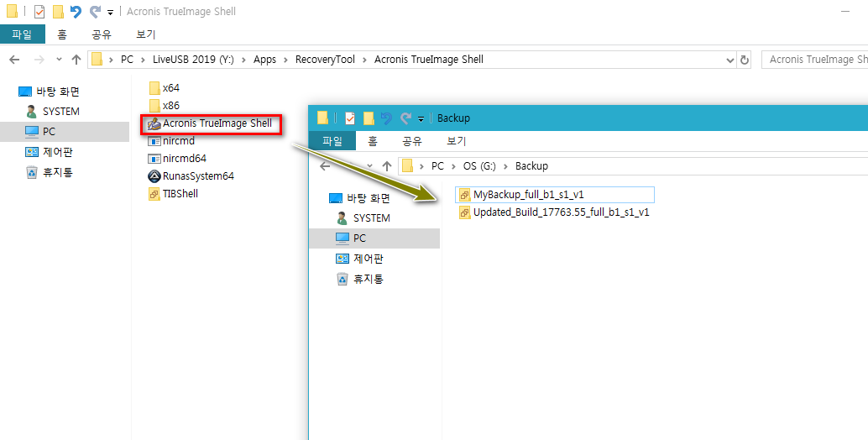The width and height of the screenshot is (868, 440).
Task: Select PC in Acronis window sidebar
Action: [x=64, y=132]
